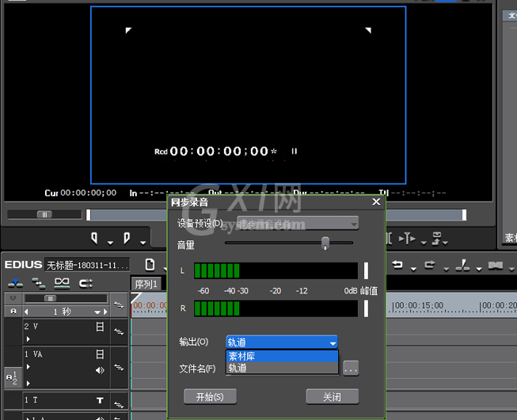Click the insert to timeline icon
The width and height of the screenshot is (517, 420).
point(407,238)
